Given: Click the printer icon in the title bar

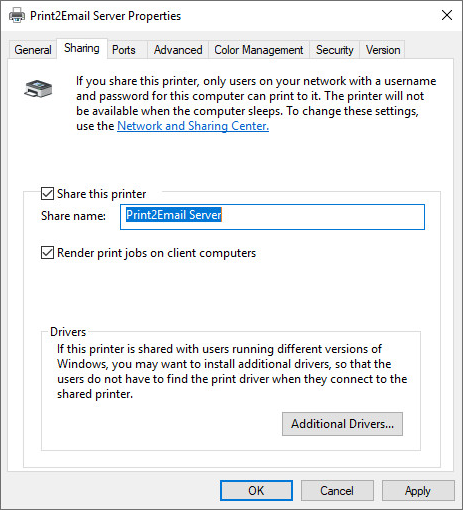Looking at the screenshot, I should point(17,15).
